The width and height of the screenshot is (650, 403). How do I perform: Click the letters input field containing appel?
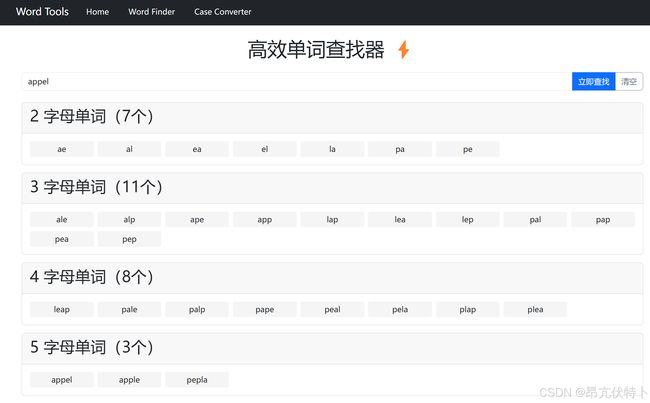click(297, 82)
